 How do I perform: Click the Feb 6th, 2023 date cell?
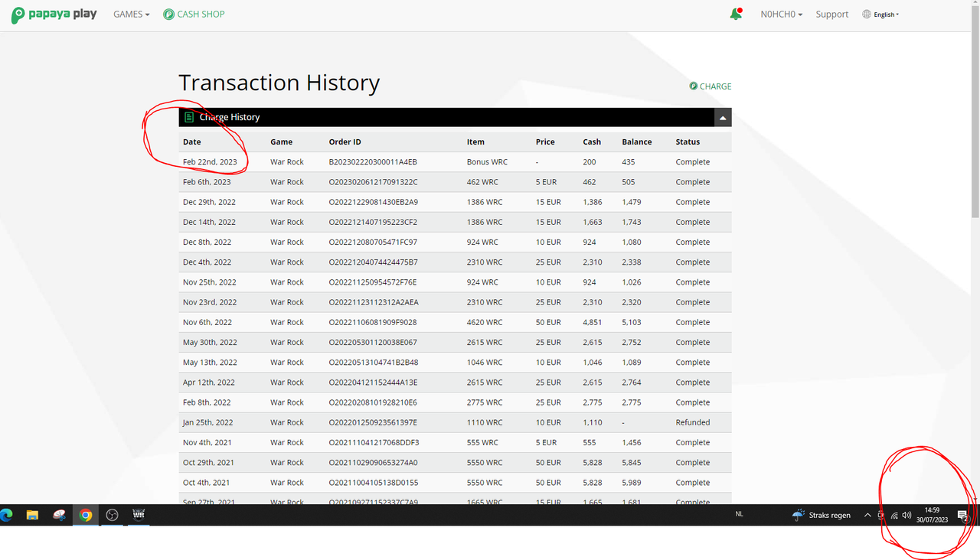click(x=207, y=182)
